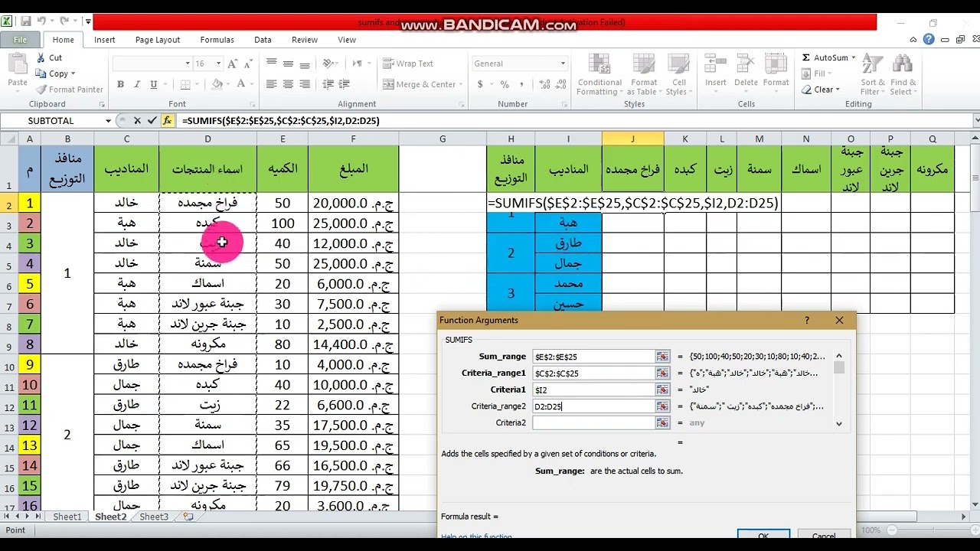Open the General number format dropdown
Screen dimensions: 980x551
(563, 64)
